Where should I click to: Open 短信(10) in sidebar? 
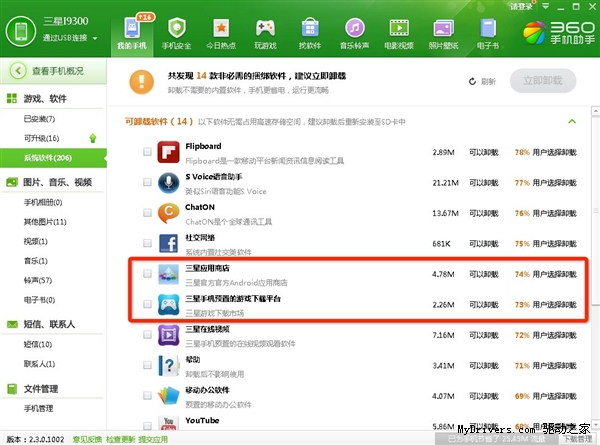point(38,344)
